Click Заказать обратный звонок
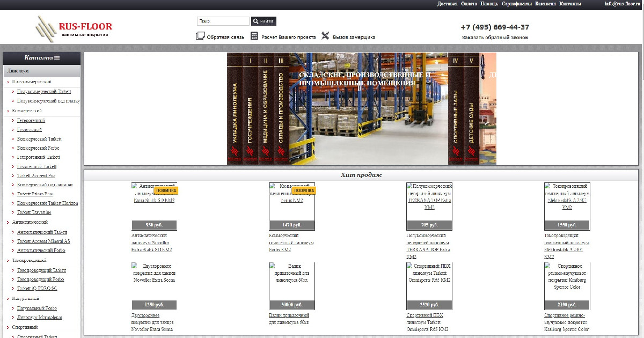 pyautogui.click(x=495, y=38)
